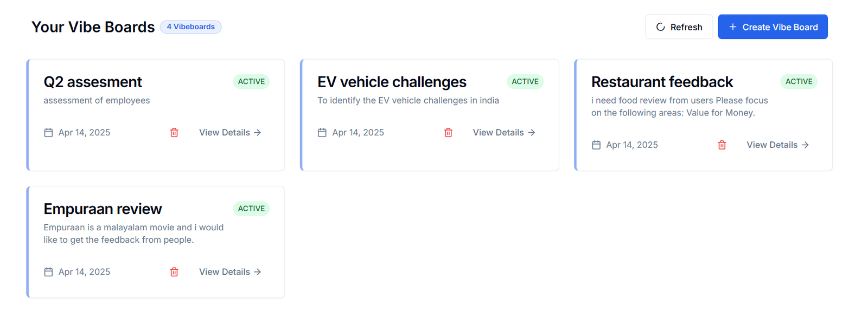Viewport: 868px width, 311px height.
Task: Open View Details for EV vehicle challenges
Action: (x=504, y=133)
